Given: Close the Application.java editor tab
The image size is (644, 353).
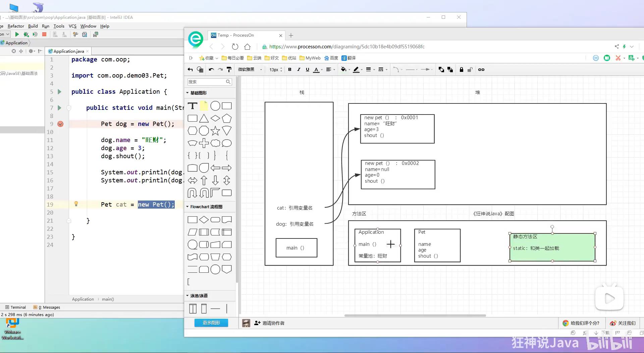Looking at the screenshot, I should click(x=87, y=51).
